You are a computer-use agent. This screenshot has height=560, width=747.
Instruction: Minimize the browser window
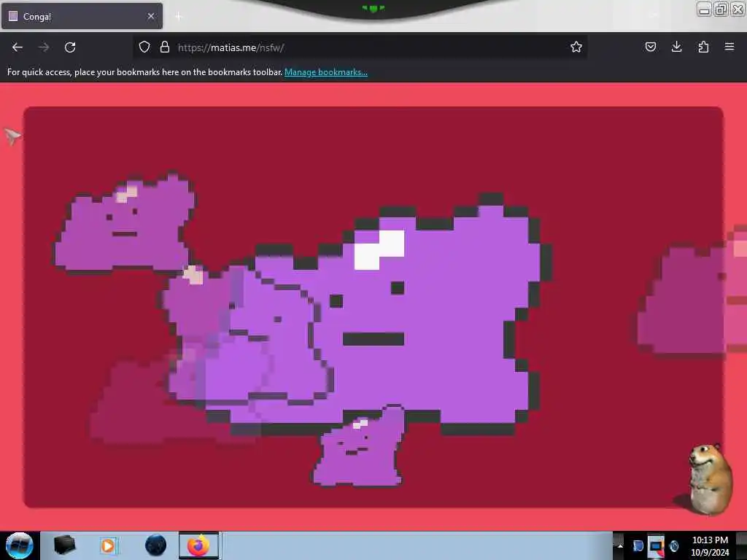[x=704, y=9]
